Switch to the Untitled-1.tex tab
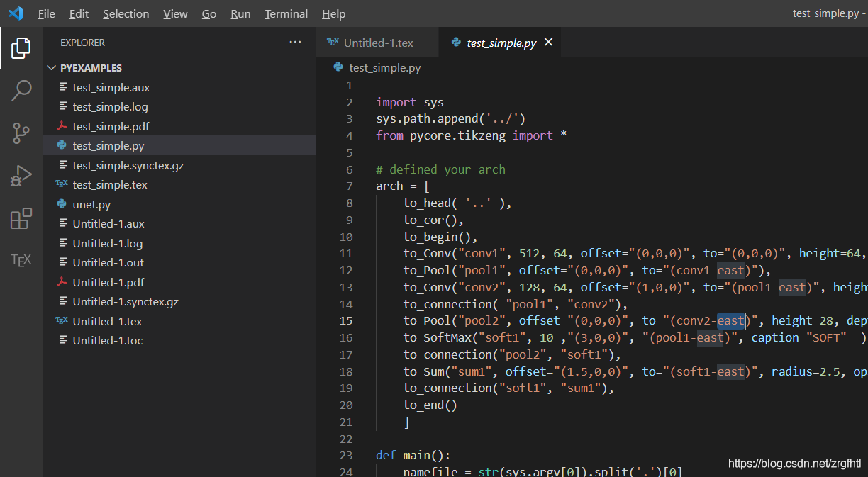Viewport: 868px width, 477px height. pos(377,43)
